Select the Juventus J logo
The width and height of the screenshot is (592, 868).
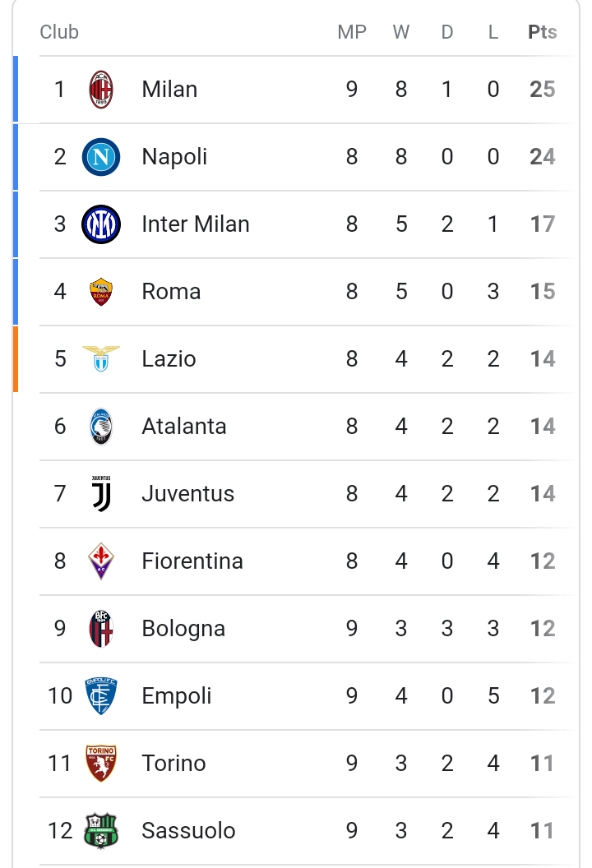pos(101,494)
